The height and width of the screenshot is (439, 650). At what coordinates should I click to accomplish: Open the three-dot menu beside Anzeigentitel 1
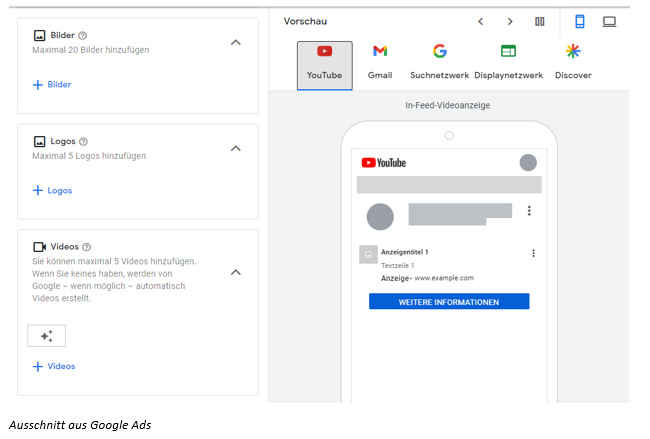click(x=534, y=253)
